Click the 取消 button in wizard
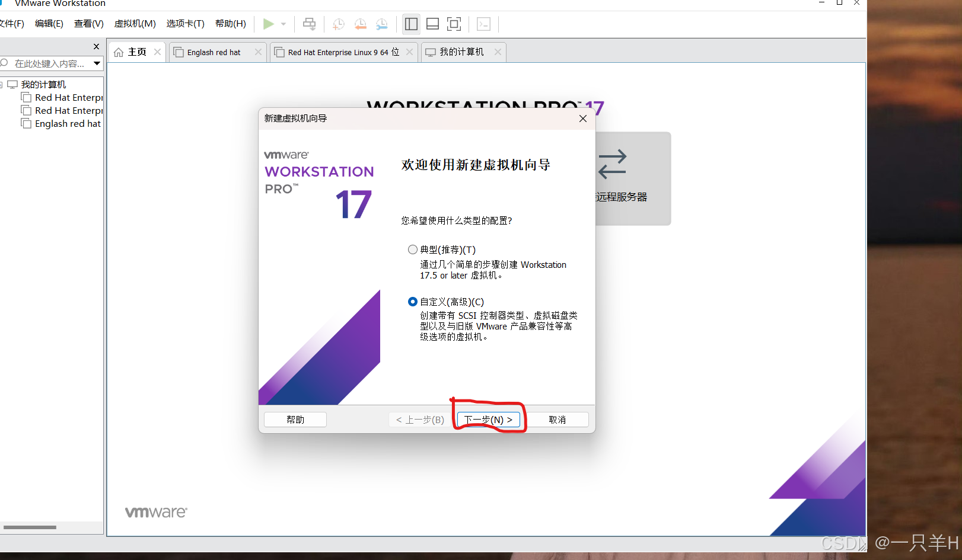 (558, 420)
